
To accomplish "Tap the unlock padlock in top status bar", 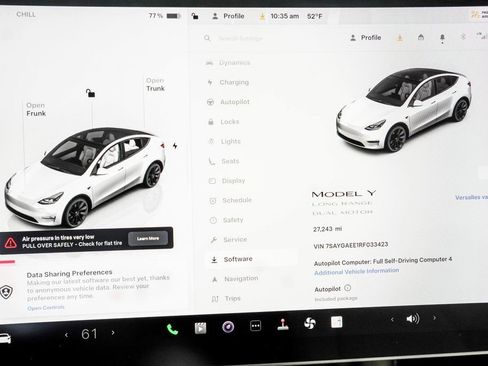I will tap(195, 16).
